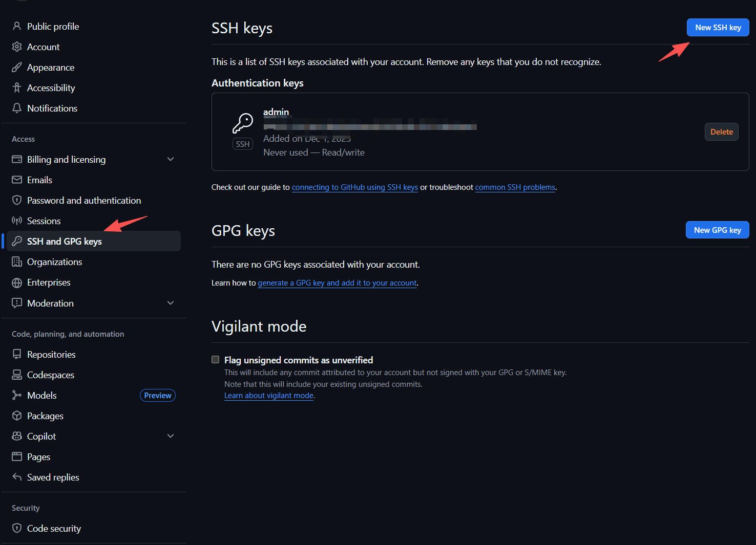Click the large key icon of admin SSH key
756x545 pixels.
[243, 123]
